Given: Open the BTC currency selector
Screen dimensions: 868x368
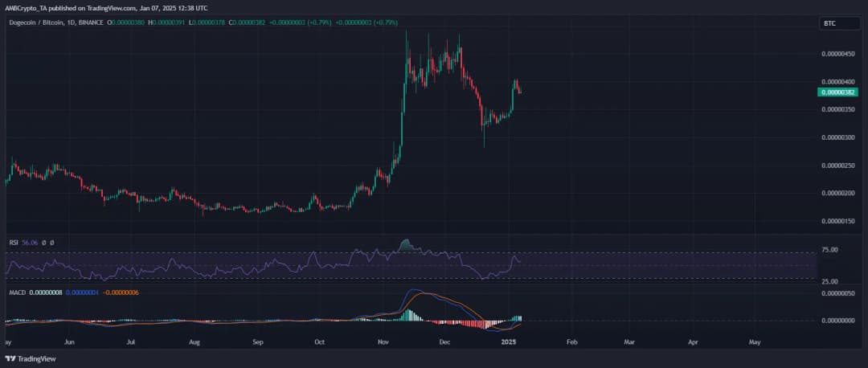Looking at the screenshot, I should (829, 24).
